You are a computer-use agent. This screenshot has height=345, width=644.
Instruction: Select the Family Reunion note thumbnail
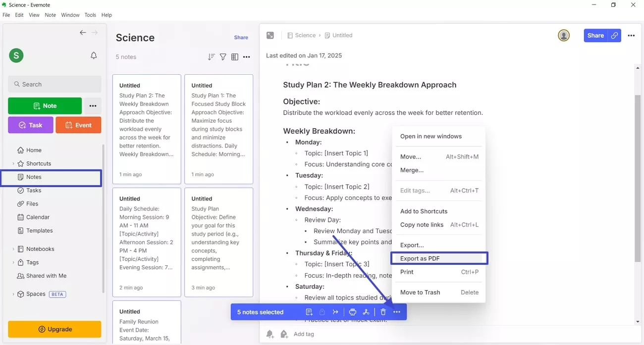click(x=147, y=324)
